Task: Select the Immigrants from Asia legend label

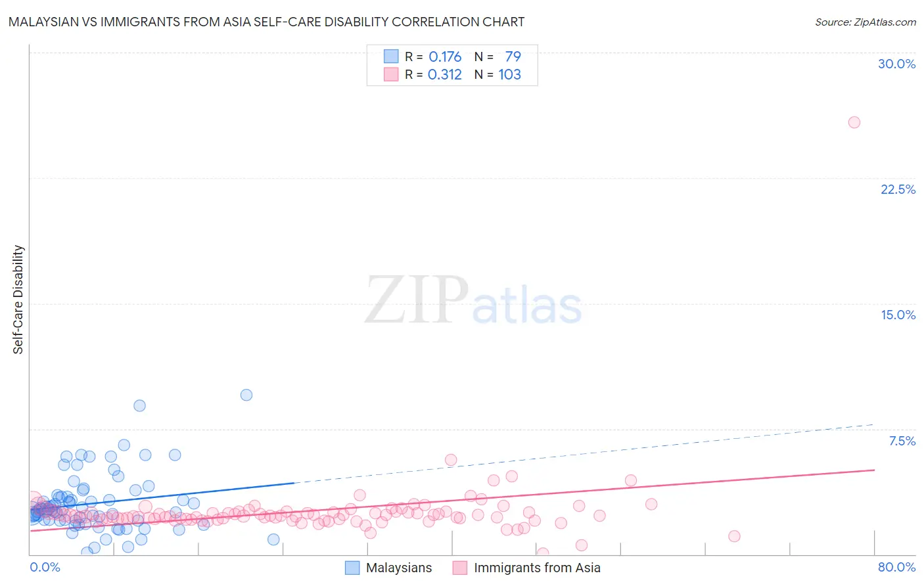Action: pos(537,568)
